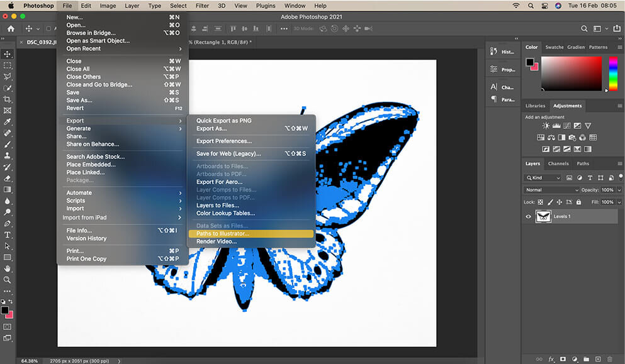Select the Frame tool
The image size is (625, 364).
tap(7, 111)
